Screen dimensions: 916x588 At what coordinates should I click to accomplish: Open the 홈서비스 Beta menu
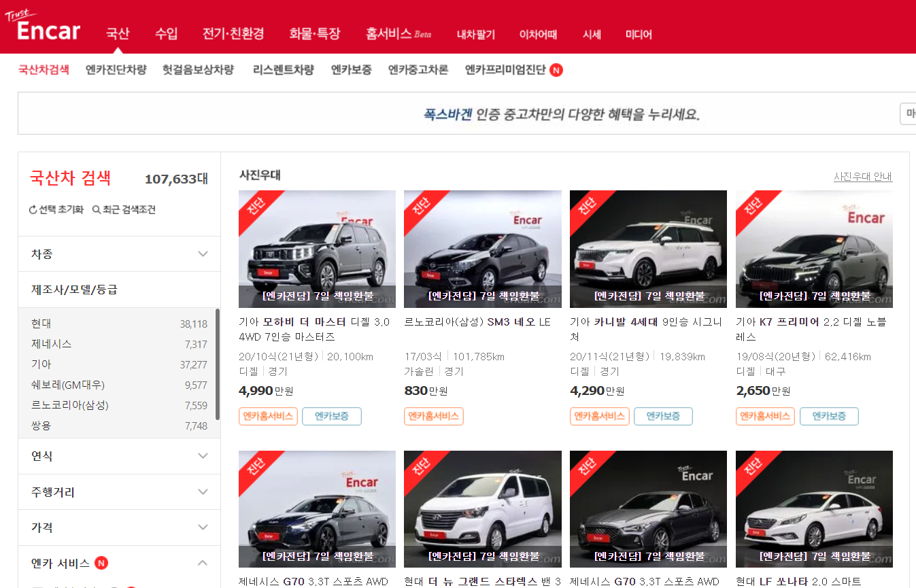(398, 33)
